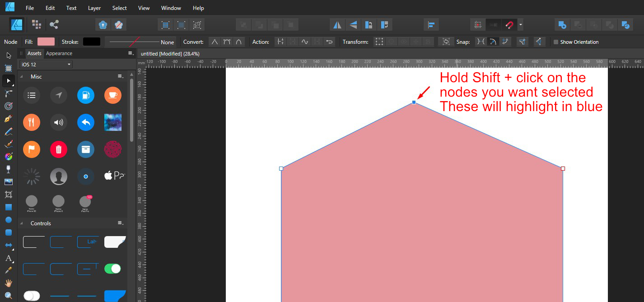Open the Layer menu
Image resolution: width=644 pixels, height=302 pixels.
coord(94,8)
